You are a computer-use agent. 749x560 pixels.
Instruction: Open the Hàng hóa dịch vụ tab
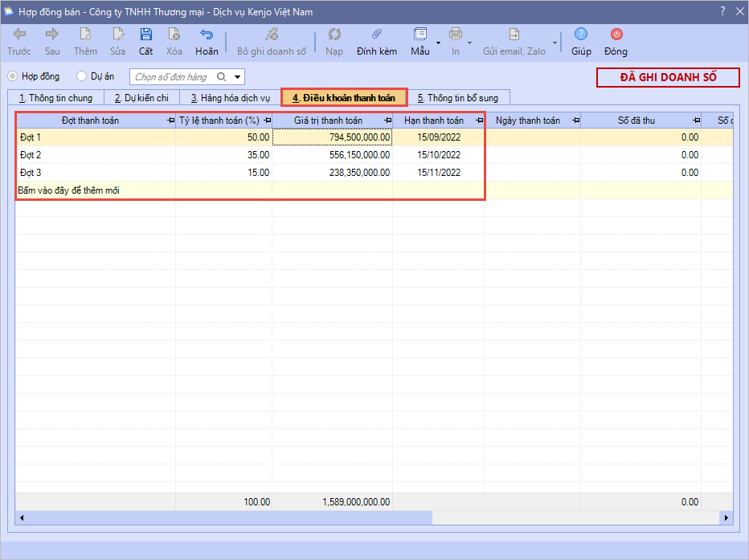230,98
